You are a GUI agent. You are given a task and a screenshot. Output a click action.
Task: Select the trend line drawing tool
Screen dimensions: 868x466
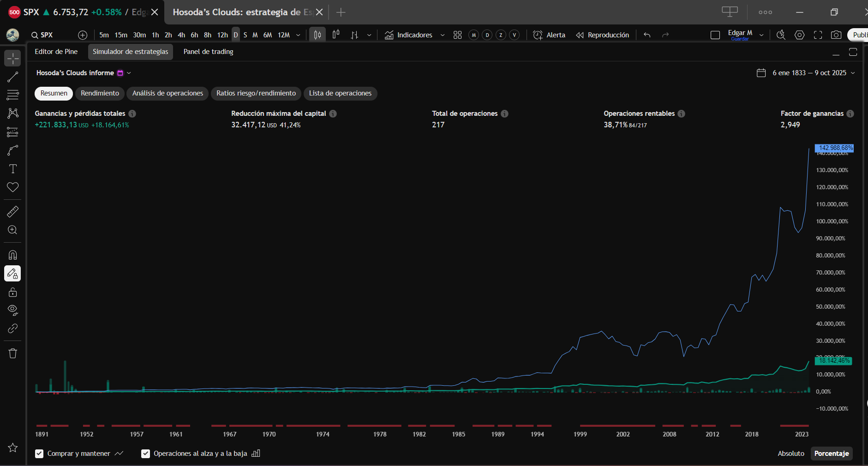(12, 77)
